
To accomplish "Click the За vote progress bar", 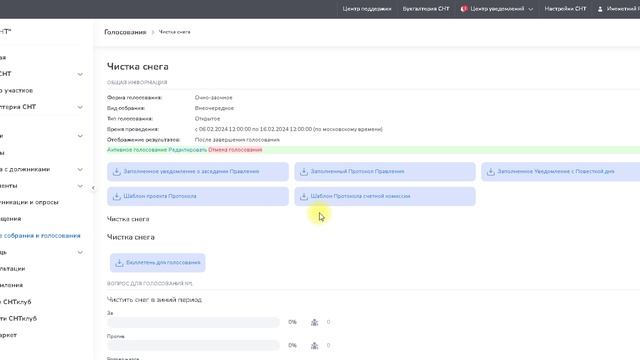I will point(193,322).
